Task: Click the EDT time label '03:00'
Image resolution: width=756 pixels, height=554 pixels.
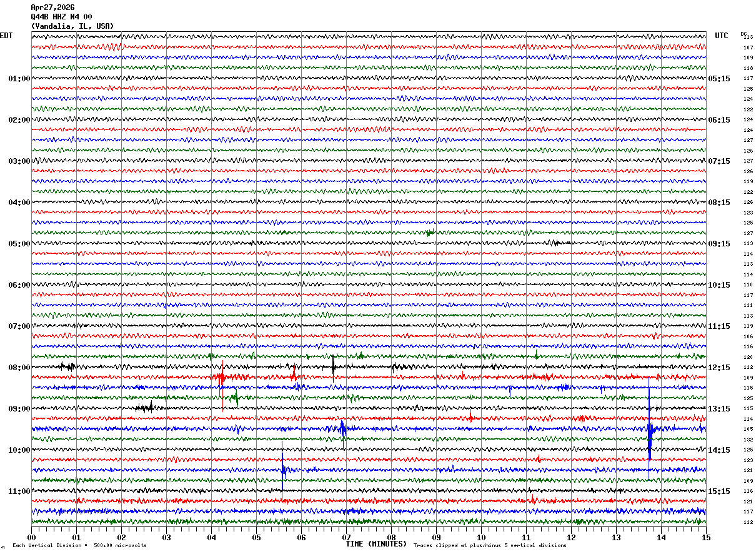Action: (19, 161)
